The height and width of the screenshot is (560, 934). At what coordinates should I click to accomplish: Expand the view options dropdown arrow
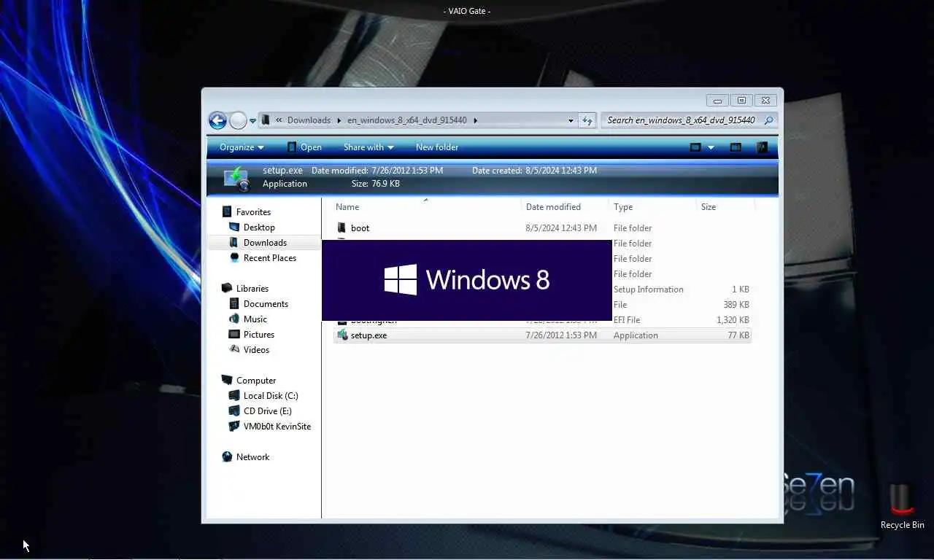click(x=711, y=147)
